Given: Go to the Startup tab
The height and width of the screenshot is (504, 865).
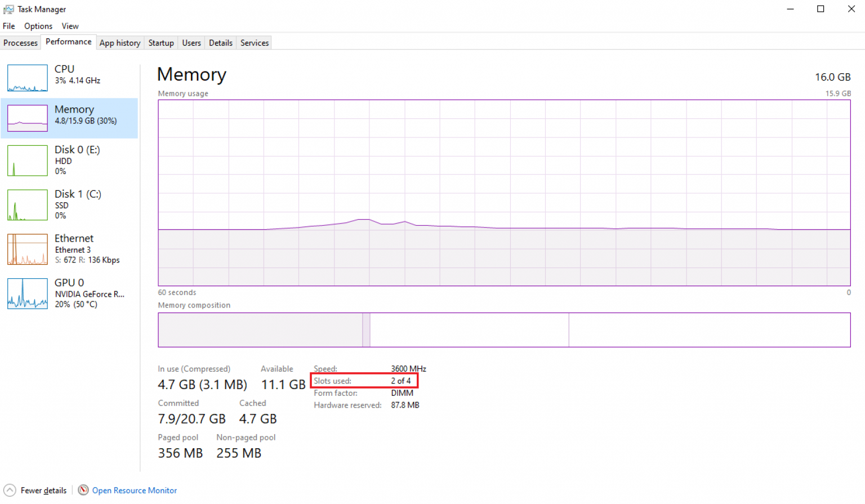Looking at the screenshot, I should (161, 43).
